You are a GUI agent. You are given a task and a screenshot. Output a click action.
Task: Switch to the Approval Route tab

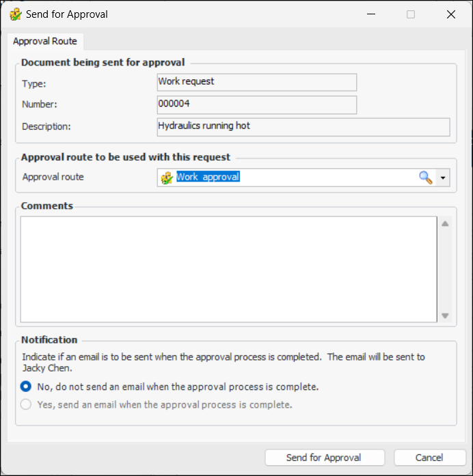click(x=45, y=41)
